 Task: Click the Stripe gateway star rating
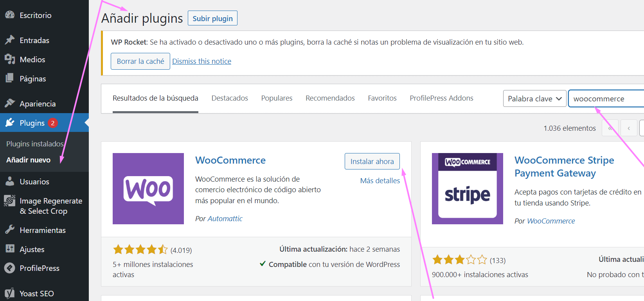coord(460,260)
